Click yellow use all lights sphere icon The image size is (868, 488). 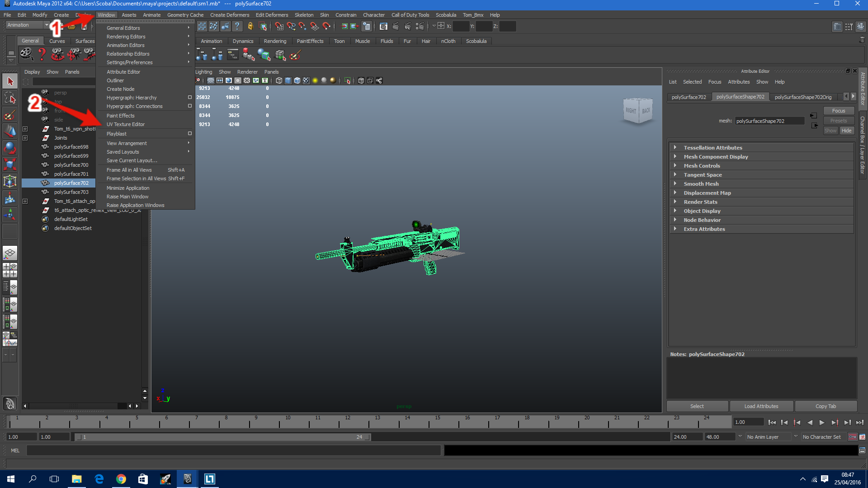[x=315, y=80]
